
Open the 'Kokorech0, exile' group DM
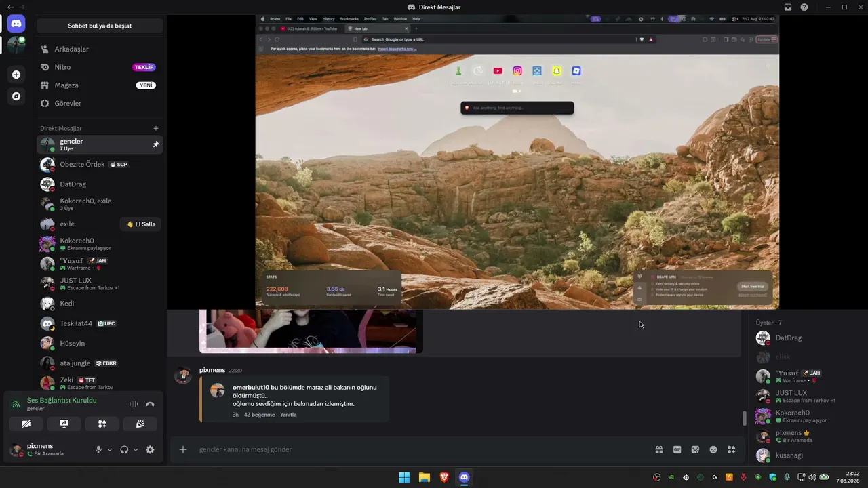click(100, 204)
